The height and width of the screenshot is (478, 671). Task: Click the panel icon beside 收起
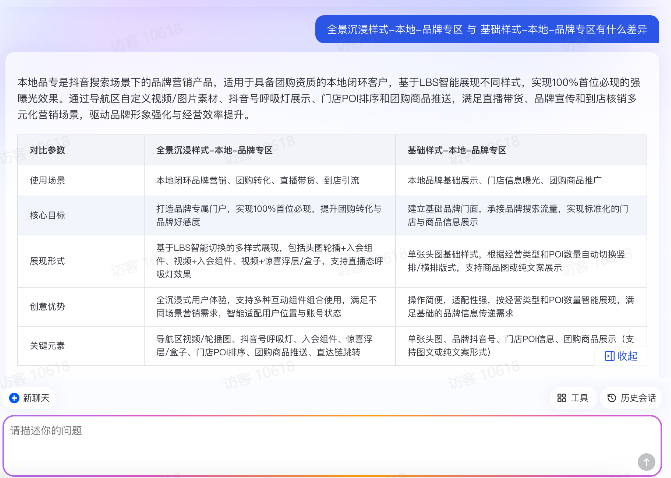pos(609,356)
